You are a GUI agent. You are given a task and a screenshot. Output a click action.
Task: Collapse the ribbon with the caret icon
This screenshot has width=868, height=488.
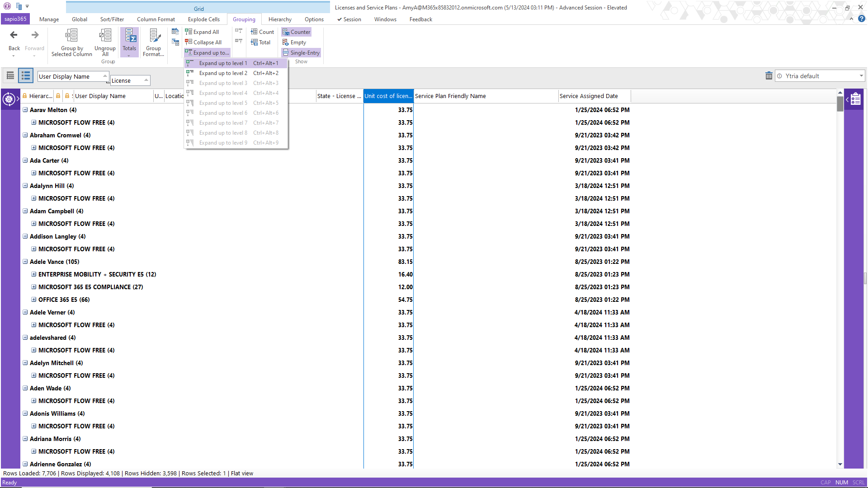[851, 19]
